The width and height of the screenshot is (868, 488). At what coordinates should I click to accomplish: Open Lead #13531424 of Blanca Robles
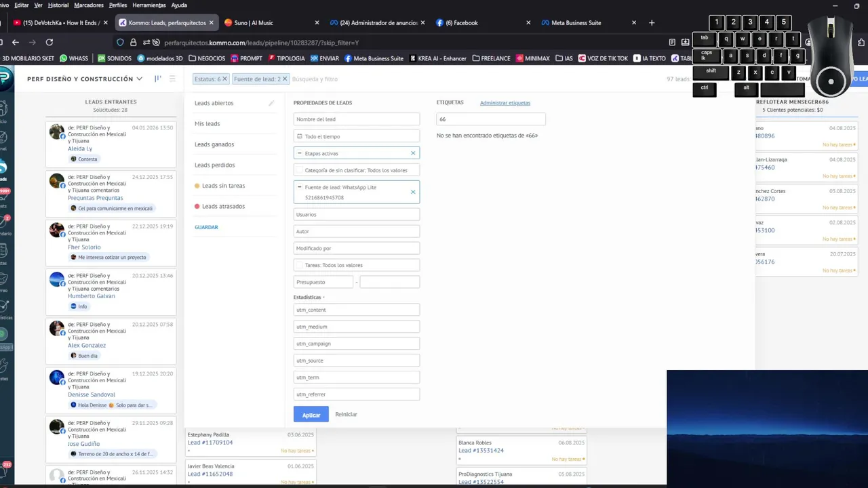pyautogui.click(x=481, y=451)
